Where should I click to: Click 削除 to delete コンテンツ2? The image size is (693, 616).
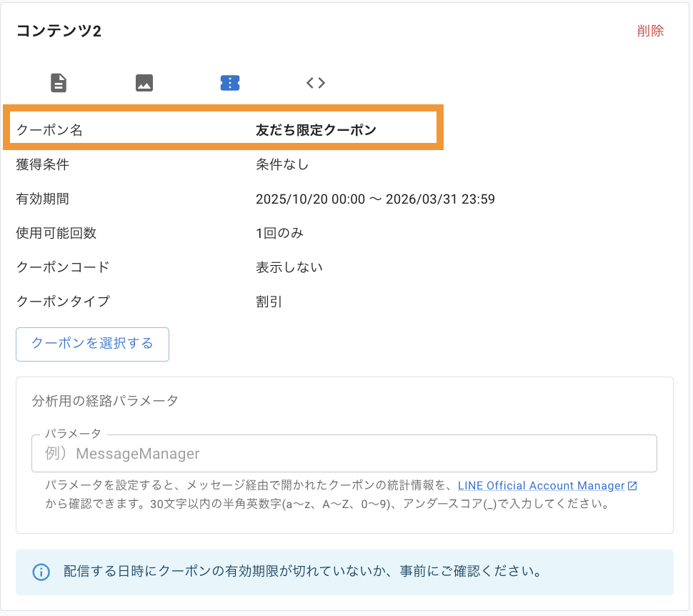coord(652,31)
